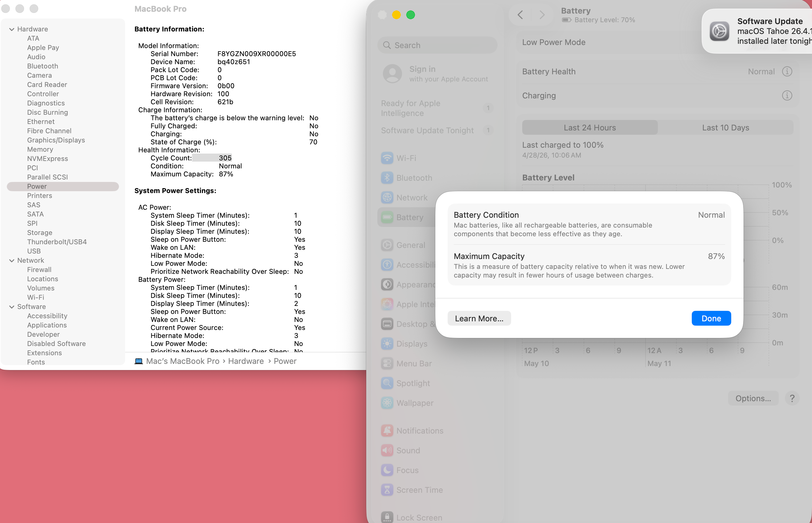This screenshot has height=523, width=812.
Task: Click the Learn More... button
Action: pos(479,318)
